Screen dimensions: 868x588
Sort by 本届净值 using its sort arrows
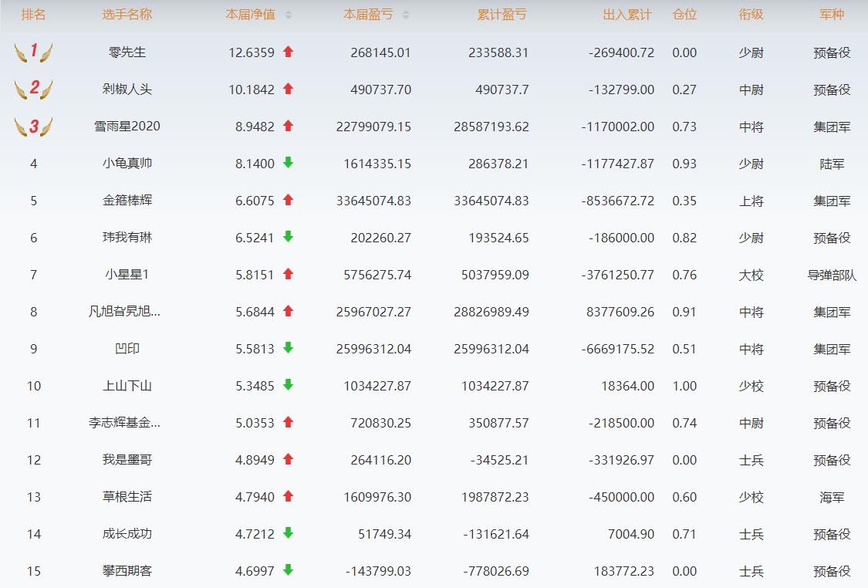tap(289, 15)
